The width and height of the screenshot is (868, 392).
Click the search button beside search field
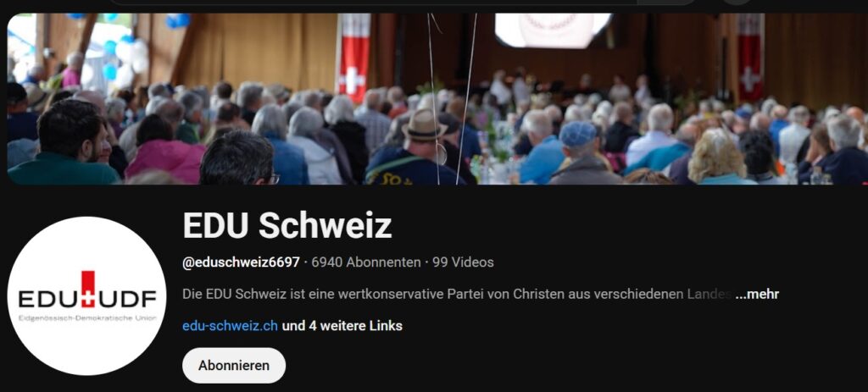pyautogui.click(x=666, y=3)
